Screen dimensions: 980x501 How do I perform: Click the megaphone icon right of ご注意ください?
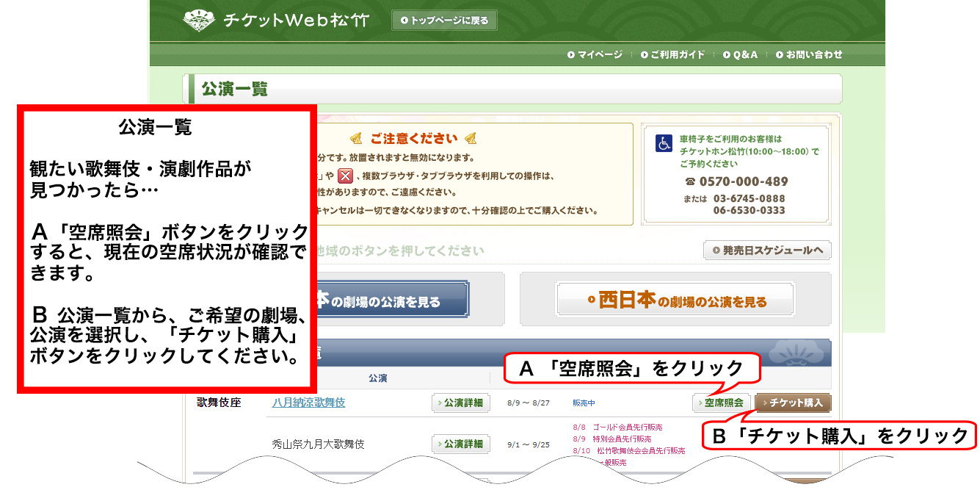point(471,138)
